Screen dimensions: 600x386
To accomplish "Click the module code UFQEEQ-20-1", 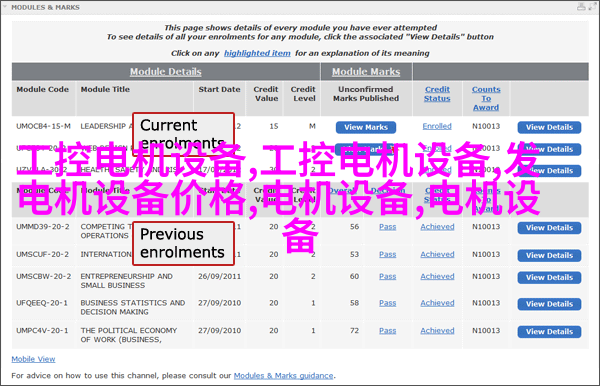I will 42,303.
